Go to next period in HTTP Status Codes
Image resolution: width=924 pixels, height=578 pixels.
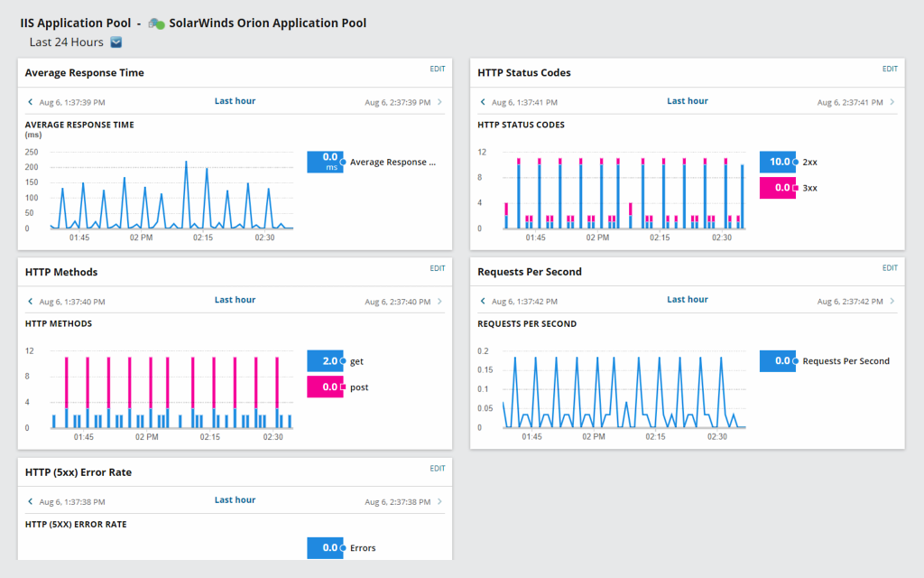point(892,103)
